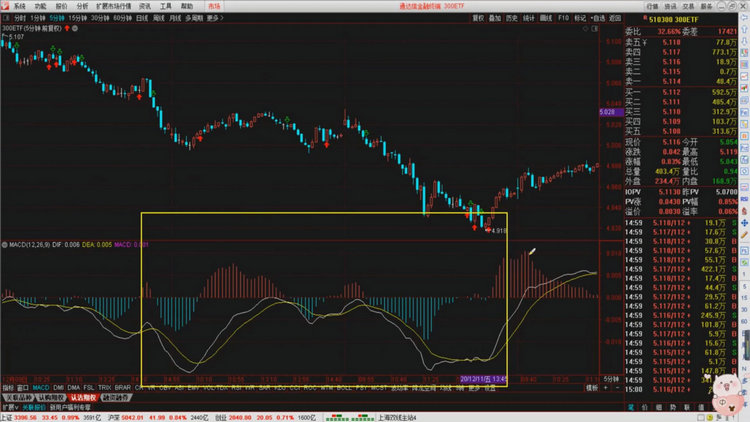Expand the 更多 period options
This screenshot has width=750, height=422.
214,17
